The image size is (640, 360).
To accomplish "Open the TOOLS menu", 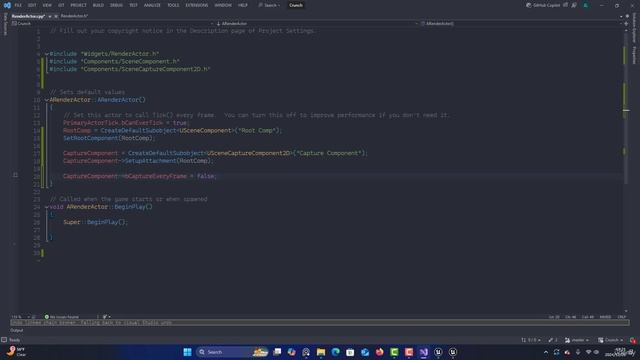I will (173, 5).
